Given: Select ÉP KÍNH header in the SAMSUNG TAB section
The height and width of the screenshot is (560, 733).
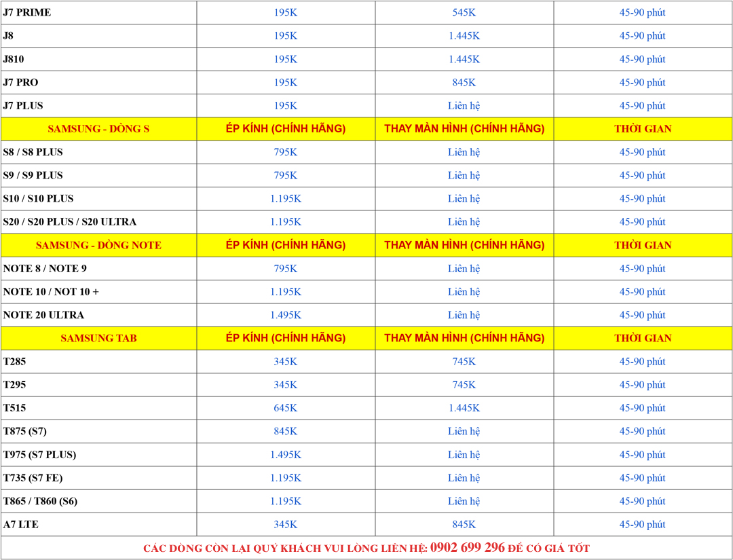Looking at the screenshot, I should (x=286, y=338).
